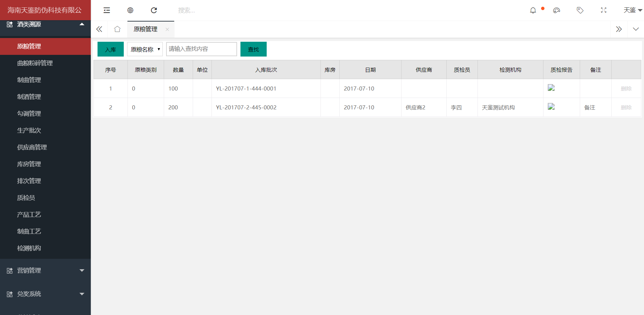The height and width of the screenshot is (315, 644).
Task: Open the 原粮名称 search field dropdown
Action: tap(145, 49)
